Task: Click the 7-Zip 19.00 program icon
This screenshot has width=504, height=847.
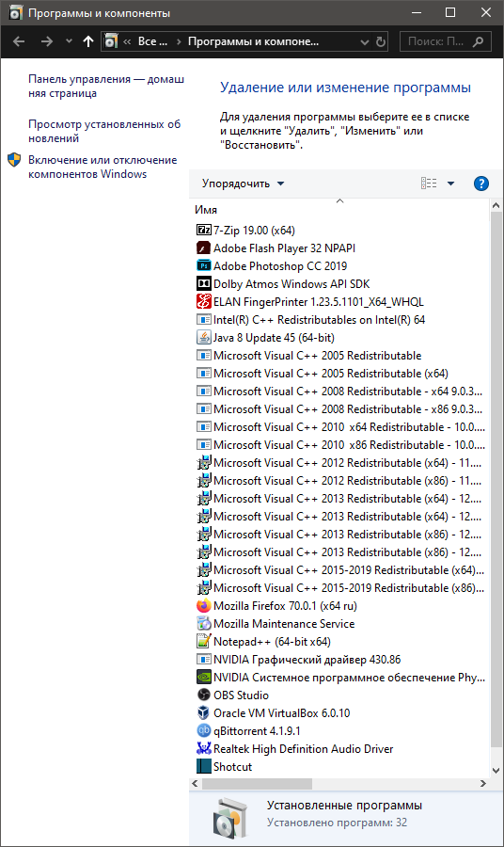Action: point(203,231)
